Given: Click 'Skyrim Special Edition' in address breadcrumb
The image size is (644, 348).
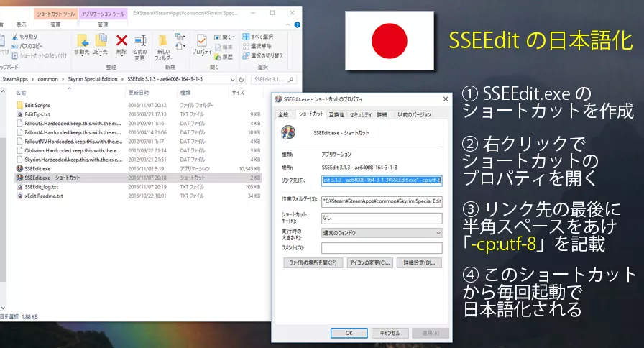Looking at the screenshot, I should tap(93, 79).
